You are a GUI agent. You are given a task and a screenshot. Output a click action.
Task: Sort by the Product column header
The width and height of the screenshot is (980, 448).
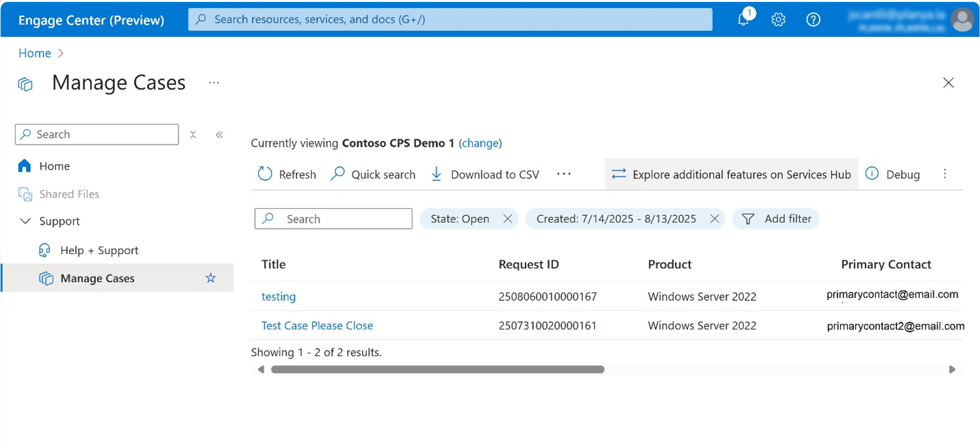point(670,264)
